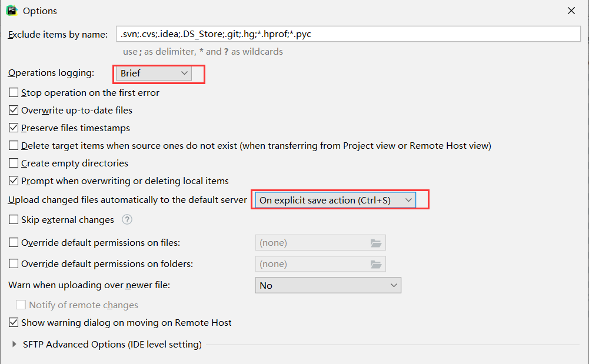Open Warn when uploading over newer file dropdown
589x364 pixels.
[x=328, y=286]
